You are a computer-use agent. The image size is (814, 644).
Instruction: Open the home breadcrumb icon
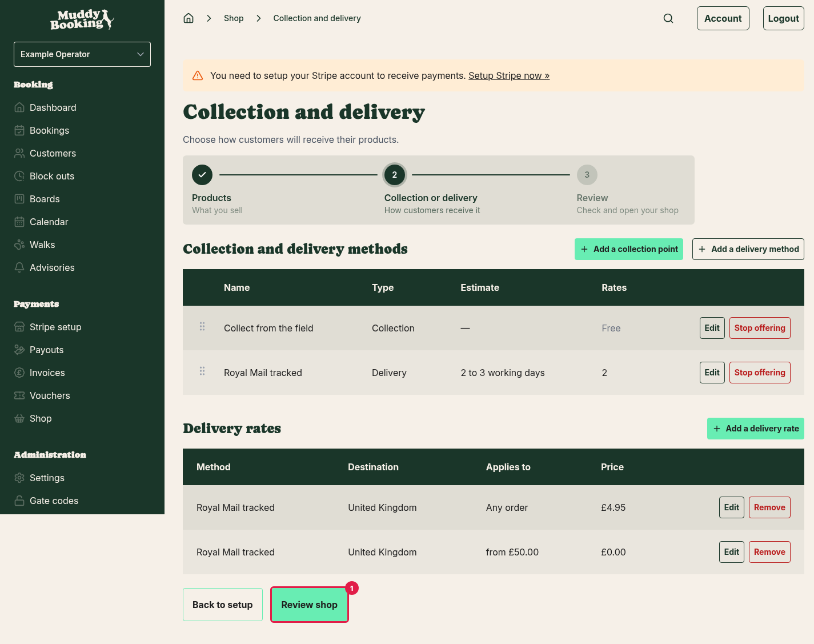189,18
